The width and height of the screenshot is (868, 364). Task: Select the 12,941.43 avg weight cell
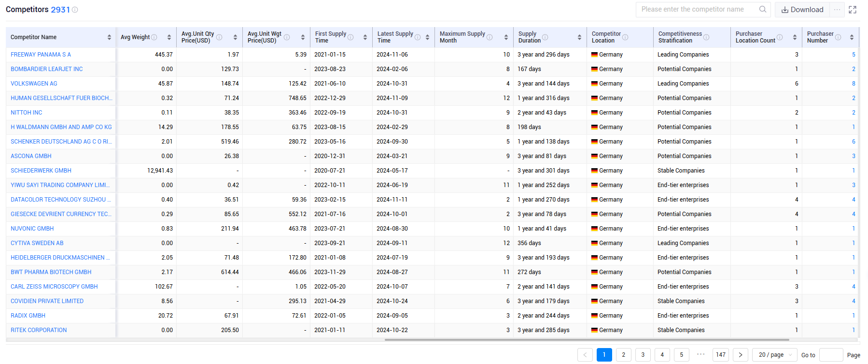tap(160, 171)
